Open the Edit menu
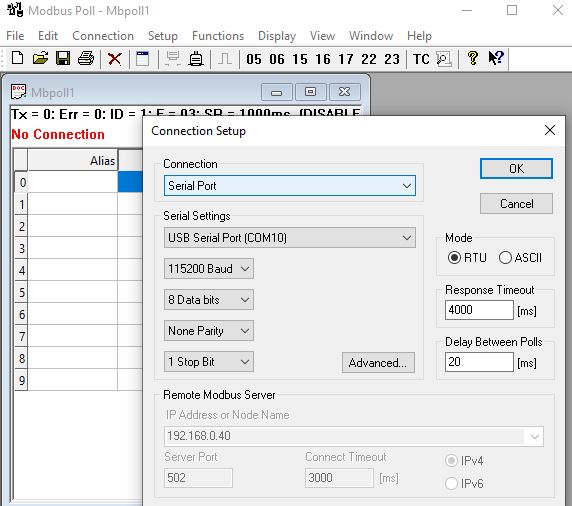The width and height of the screenshot is (572, 506). click(48, 36)
